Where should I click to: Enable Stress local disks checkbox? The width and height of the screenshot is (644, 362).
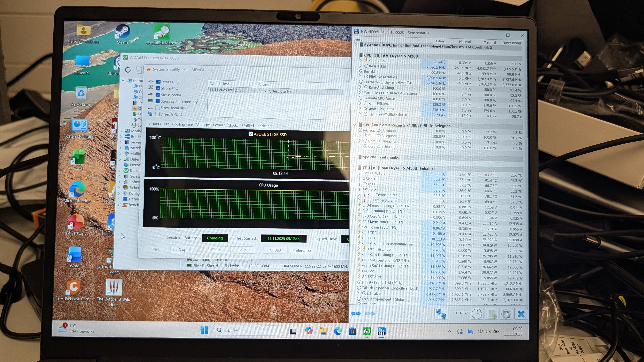point(157,108)
